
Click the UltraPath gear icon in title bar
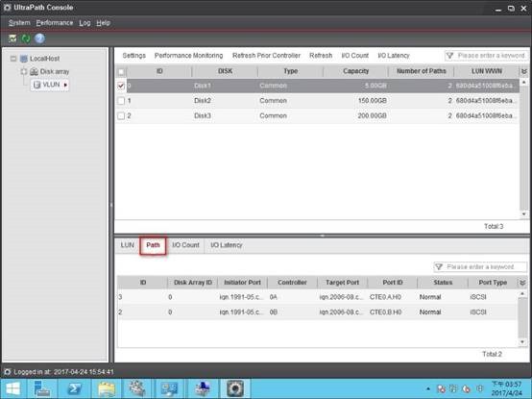pyautogui.click(x=7, y=8)
